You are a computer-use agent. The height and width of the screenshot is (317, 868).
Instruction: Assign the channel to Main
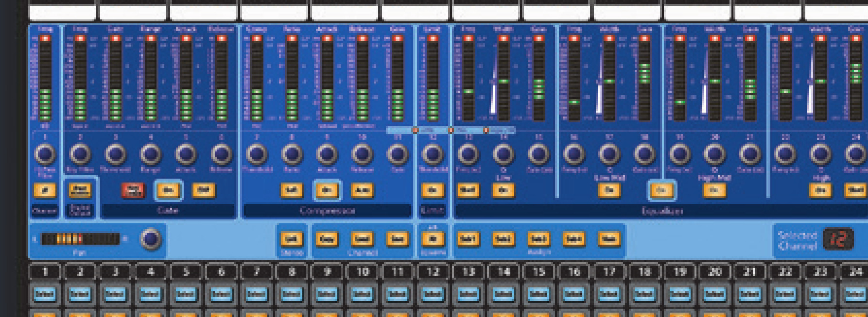click(x=608, y=239)
